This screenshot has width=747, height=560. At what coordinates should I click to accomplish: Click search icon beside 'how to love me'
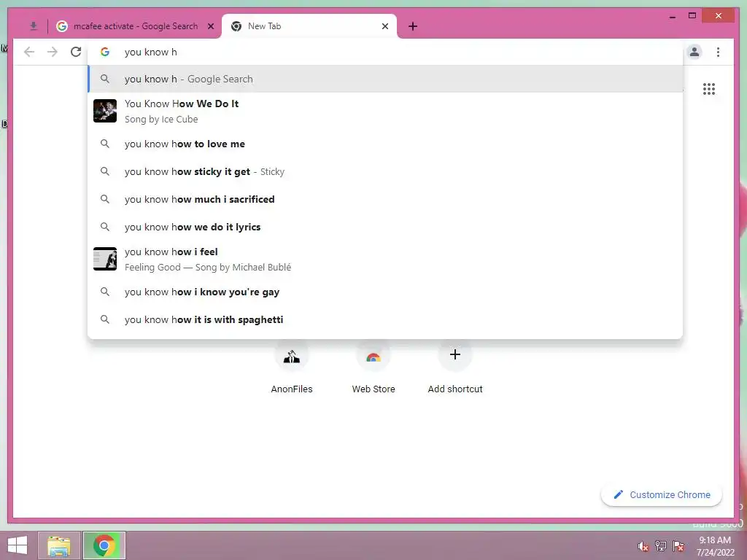click(105, 144)
